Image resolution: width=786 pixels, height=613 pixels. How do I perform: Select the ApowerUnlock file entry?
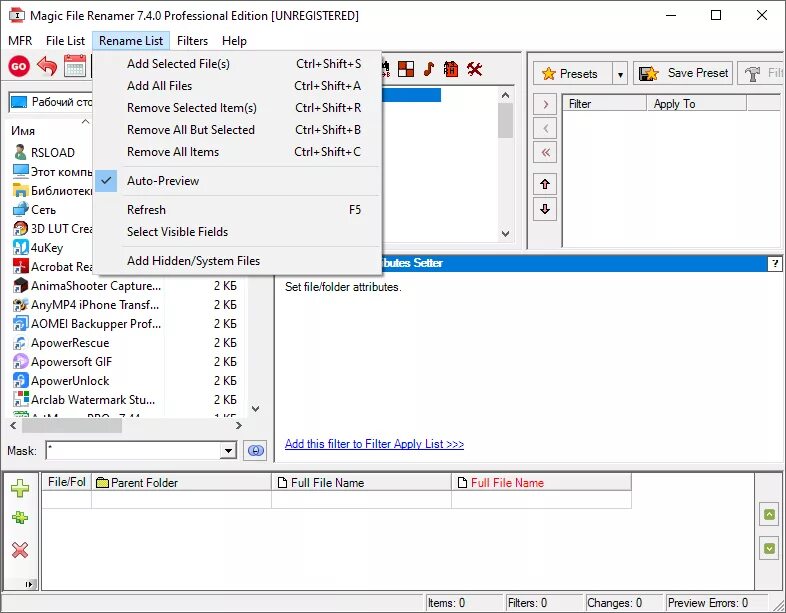[61, 381]
